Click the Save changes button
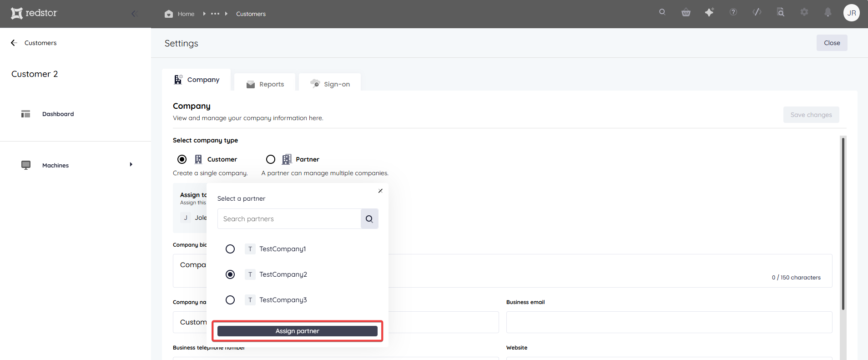The width and height of the screenshot is (868, 360). coord(811,115)
